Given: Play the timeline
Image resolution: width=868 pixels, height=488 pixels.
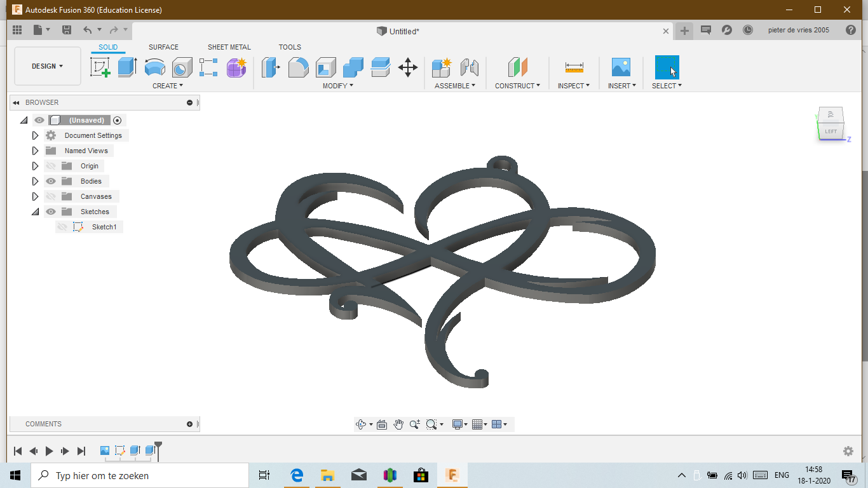Looking at the screenshot, I should [x=49, y=451].
